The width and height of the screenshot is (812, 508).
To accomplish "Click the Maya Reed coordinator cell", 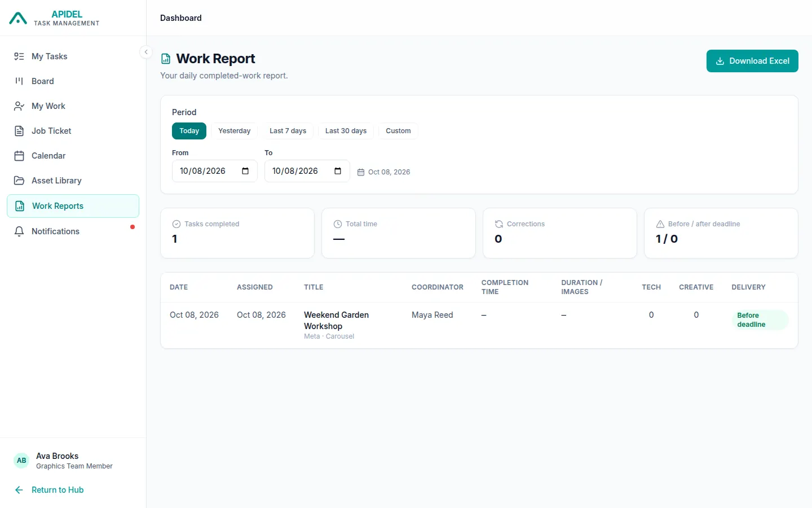I will point(433,315).
